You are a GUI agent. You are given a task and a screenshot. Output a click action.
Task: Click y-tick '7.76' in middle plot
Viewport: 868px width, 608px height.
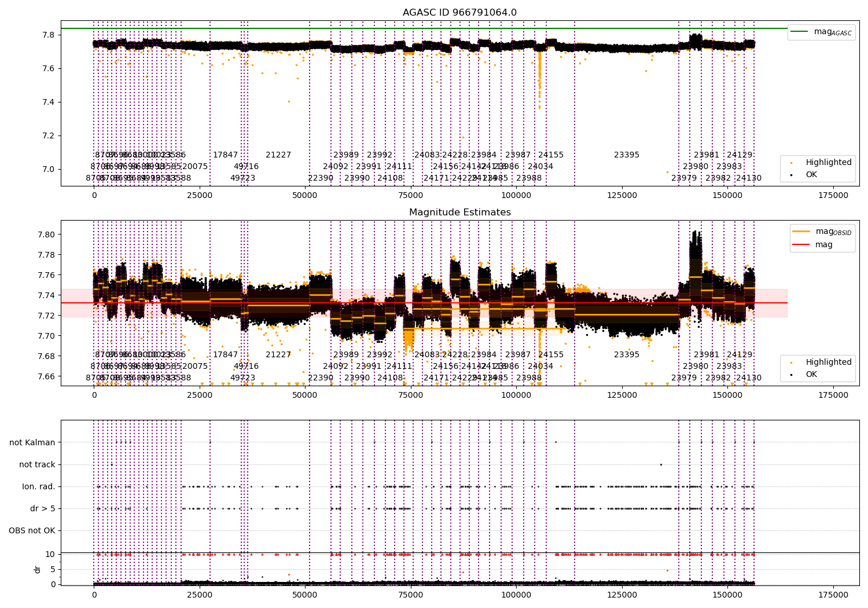(x=46, y=275)
